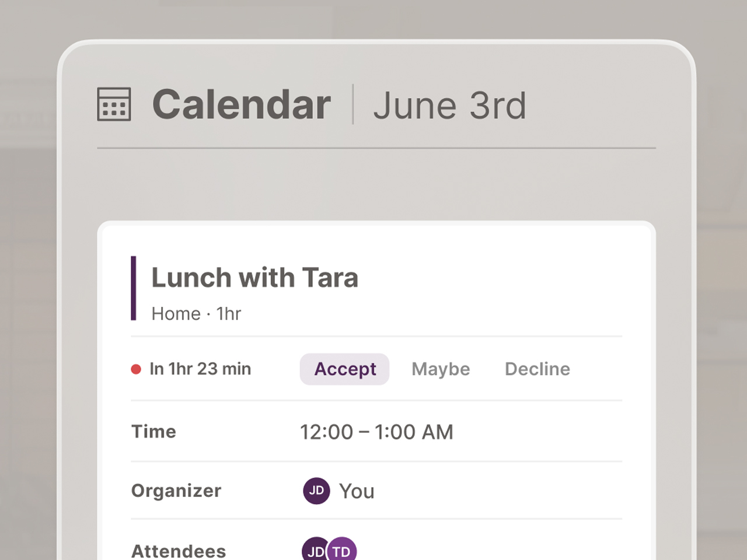
Task: Open the TD attendee avatar
Action: 343,550
